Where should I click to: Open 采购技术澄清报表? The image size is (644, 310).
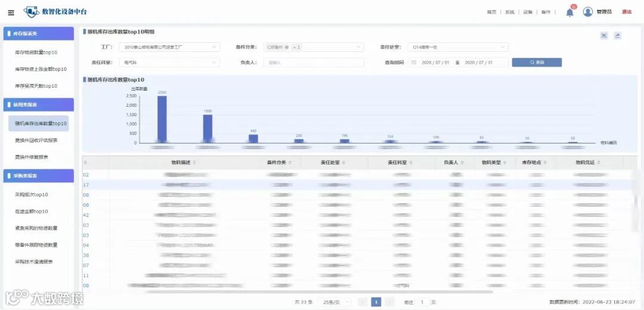33,262
